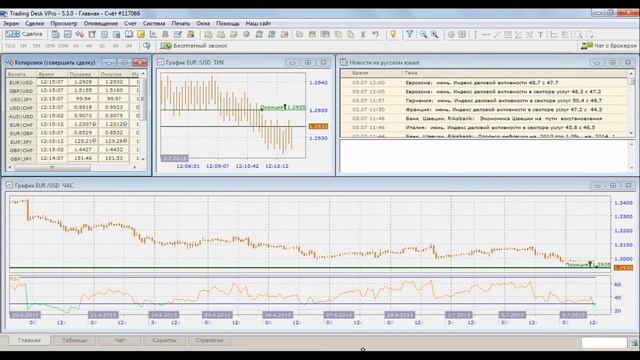The image size is (640, 360).
Task: Open the Окна menu
Action: click(203, 23)
